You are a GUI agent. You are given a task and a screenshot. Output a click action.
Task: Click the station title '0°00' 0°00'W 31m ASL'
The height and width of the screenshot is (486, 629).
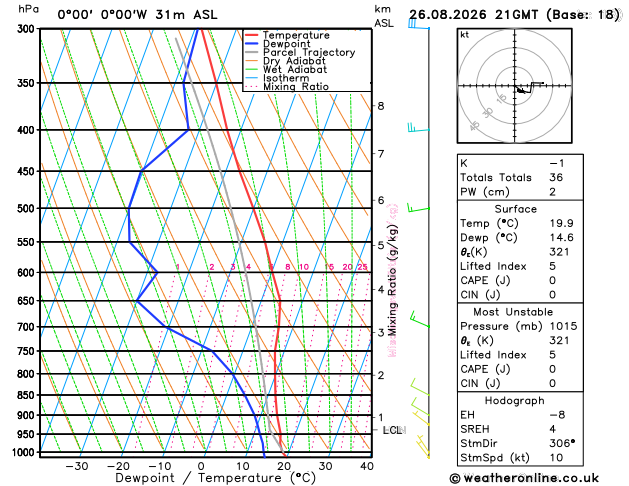[137, 15]
